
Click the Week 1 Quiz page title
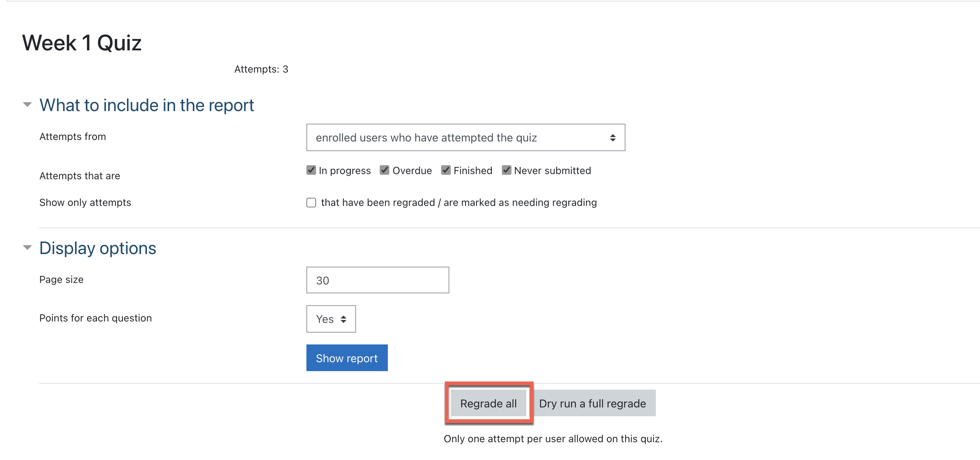point(82,43)
